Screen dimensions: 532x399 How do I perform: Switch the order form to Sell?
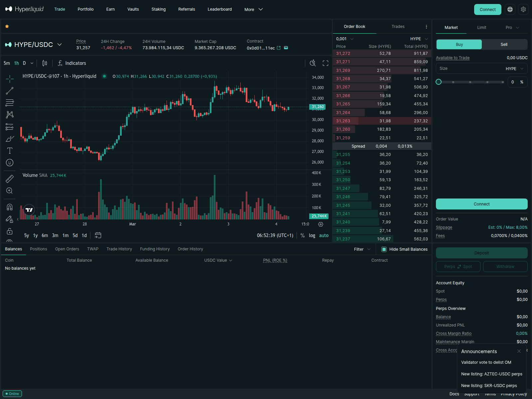point(504,44)
